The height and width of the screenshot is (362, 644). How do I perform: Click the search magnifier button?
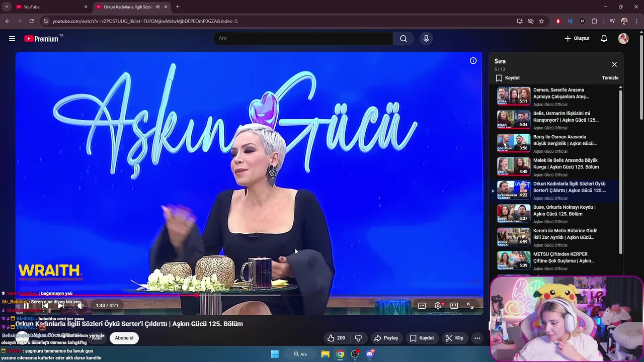pyautogui.click(x=404, y=38)
